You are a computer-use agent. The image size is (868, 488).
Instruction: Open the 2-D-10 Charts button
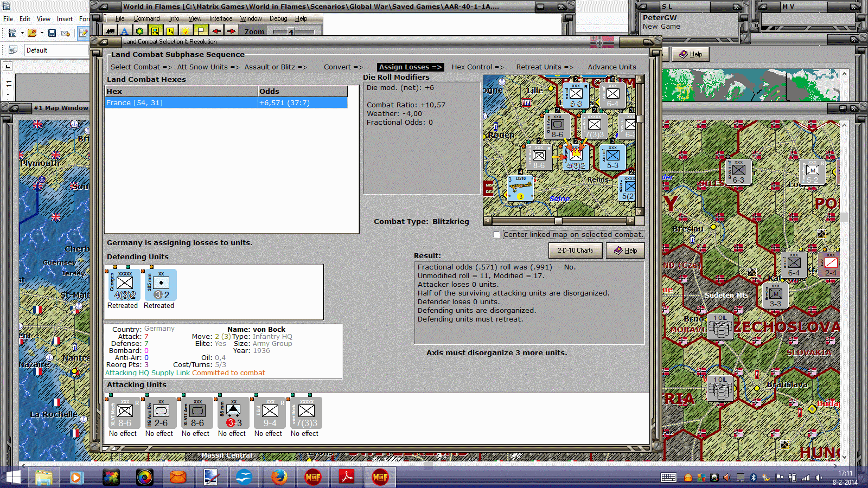575,251
